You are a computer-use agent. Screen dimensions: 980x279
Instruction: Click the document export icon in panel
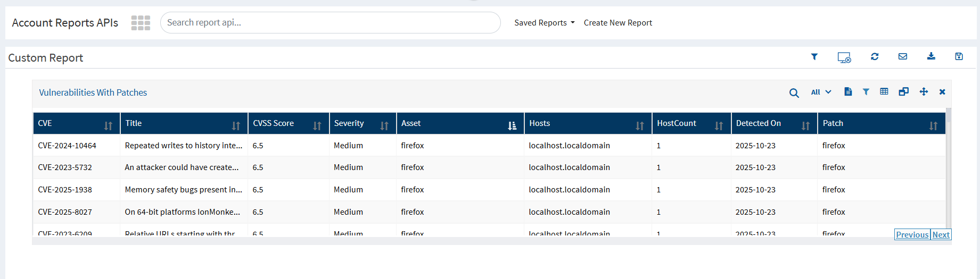pyautogui.click(x=848, y=92)
